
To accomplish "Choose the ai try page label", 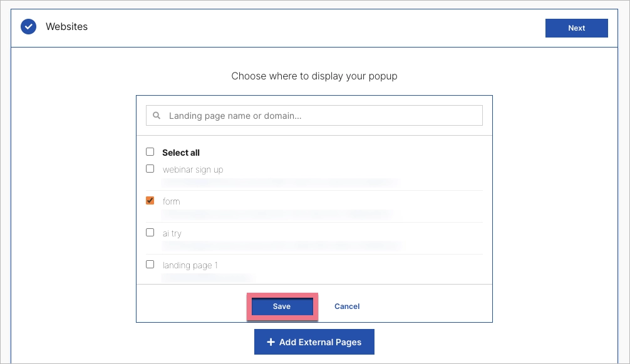I will [172, 233].
